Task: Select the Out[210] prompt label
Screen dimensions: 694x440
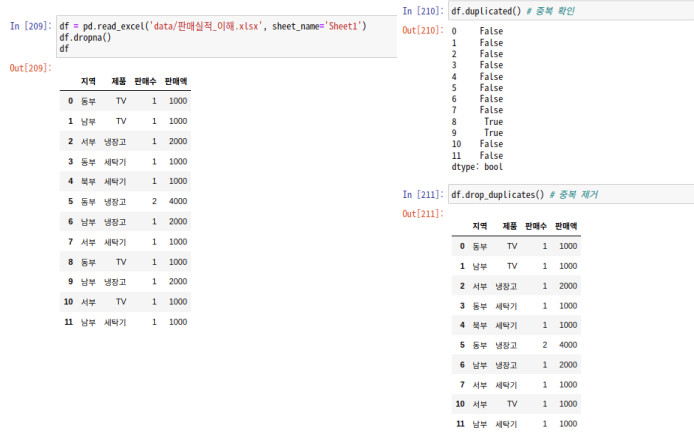Action: click(x=423, y=31)
